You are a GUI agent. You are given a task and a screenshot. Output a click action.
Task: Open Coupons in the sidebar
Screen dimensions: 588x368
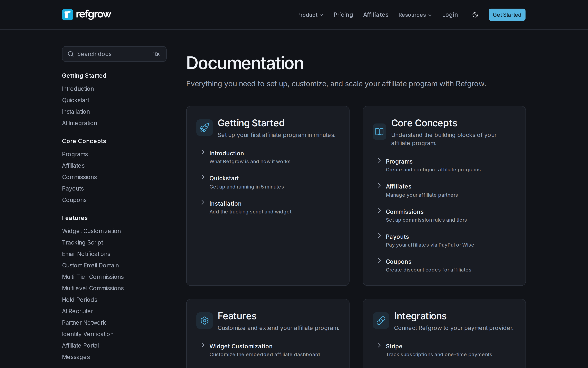click(x=74, y=200)
